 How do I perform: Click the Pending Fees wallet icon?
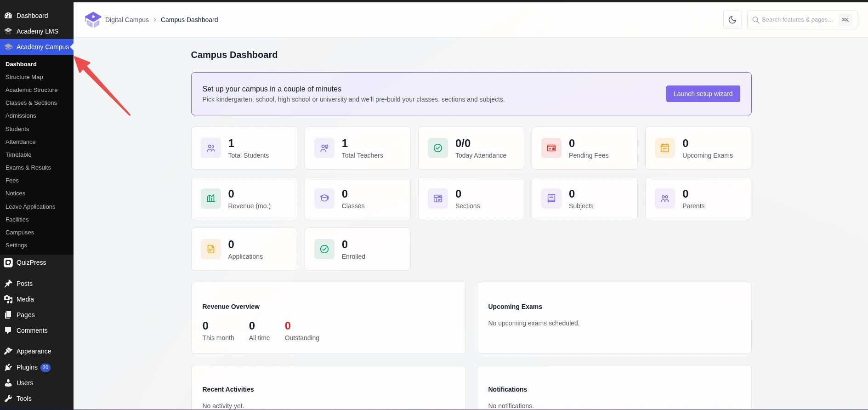551,148
